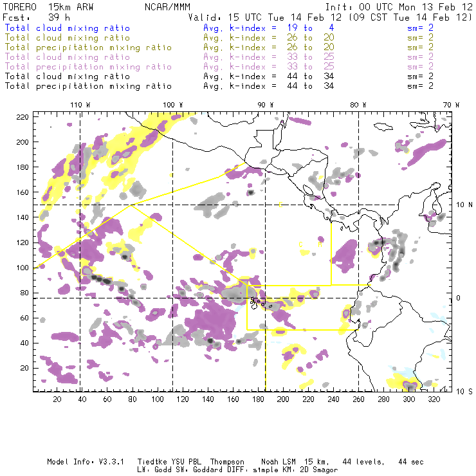This screenshot has height=476, width=476.
Task: Click "Avg. k-index = 33 to 25" on purple cloud row
Action: [269, 57]
